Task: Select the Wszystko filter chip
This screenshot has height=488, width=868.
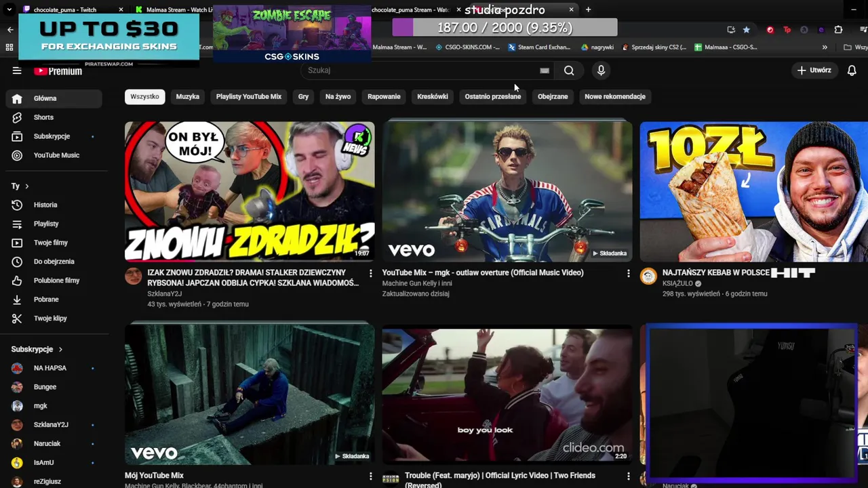Action: (x=144, y=96)
